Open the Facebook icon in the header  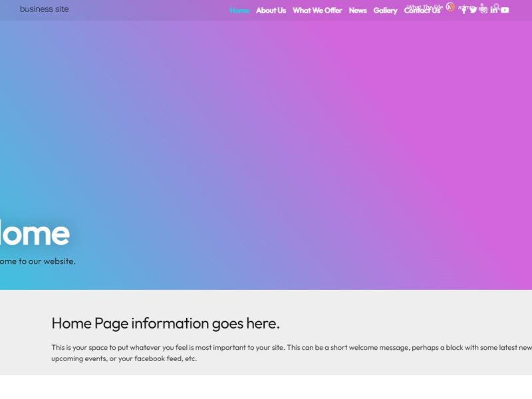pos(464,11)
